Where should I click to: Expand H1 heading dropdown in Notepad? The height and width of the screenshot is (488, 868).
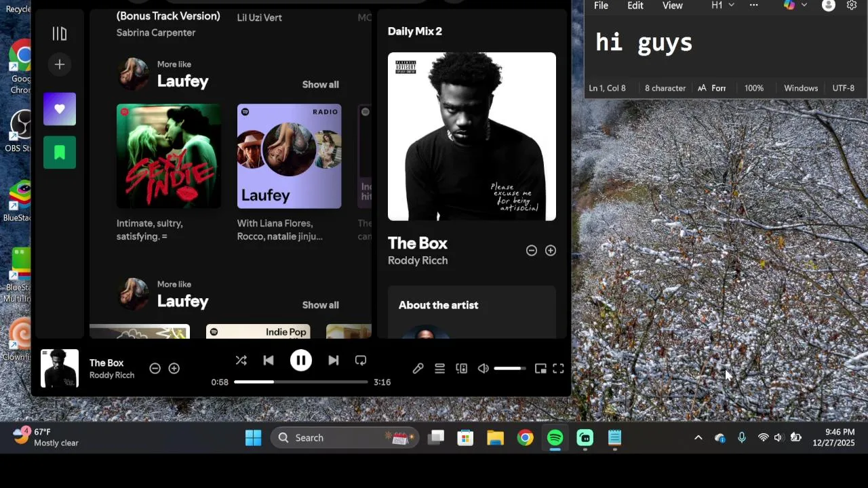(x=722, y=5)
